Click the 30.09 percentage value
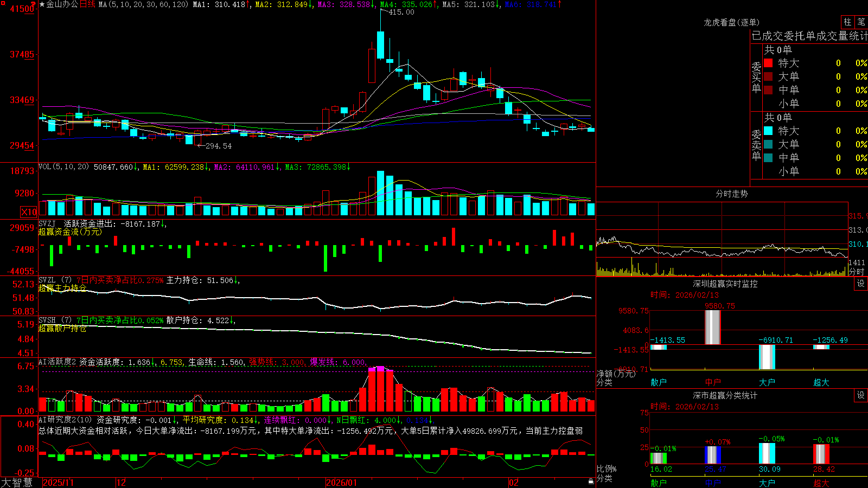The width and height of the screenshot is (868, 488). pyautogui.click(x=770, y=469)
